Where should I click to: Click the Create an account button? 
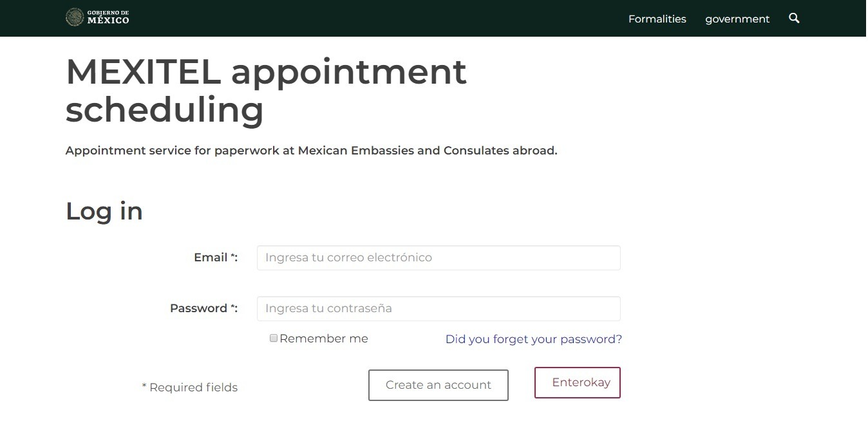click(439, 385)
